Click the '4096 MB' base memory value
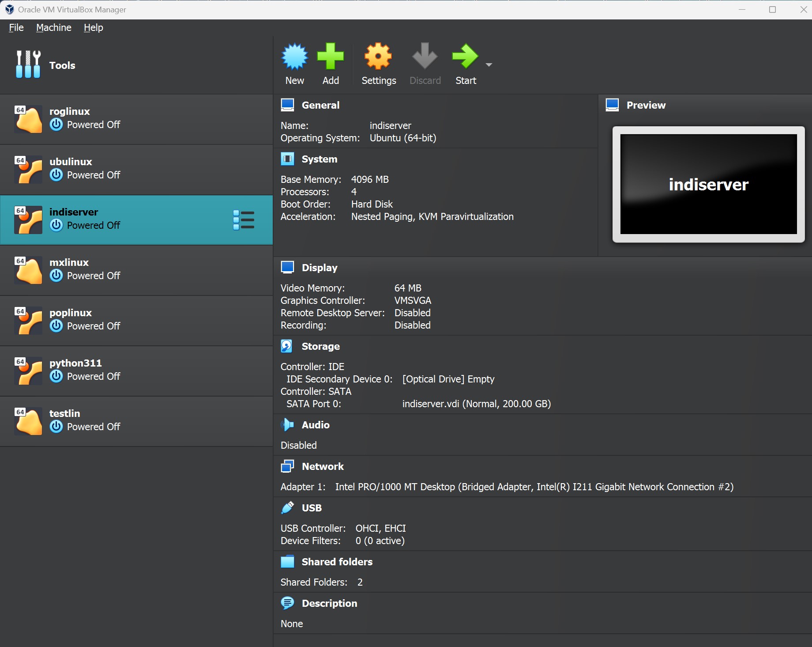This screenshot has height=647, width=812. pos(370,179)
